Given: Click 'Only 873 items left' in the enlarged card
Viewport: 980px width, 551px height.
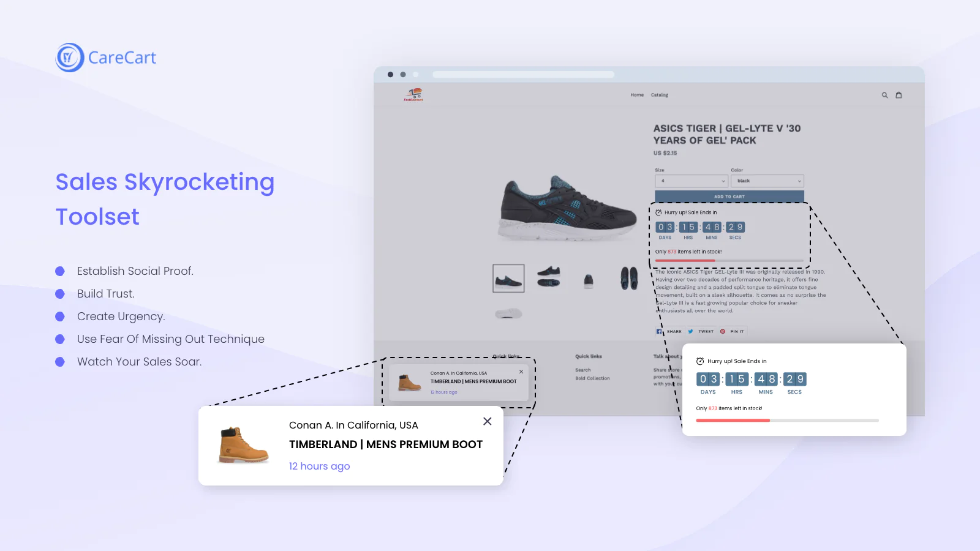Looking at the screenshot, I should [729, 408].
